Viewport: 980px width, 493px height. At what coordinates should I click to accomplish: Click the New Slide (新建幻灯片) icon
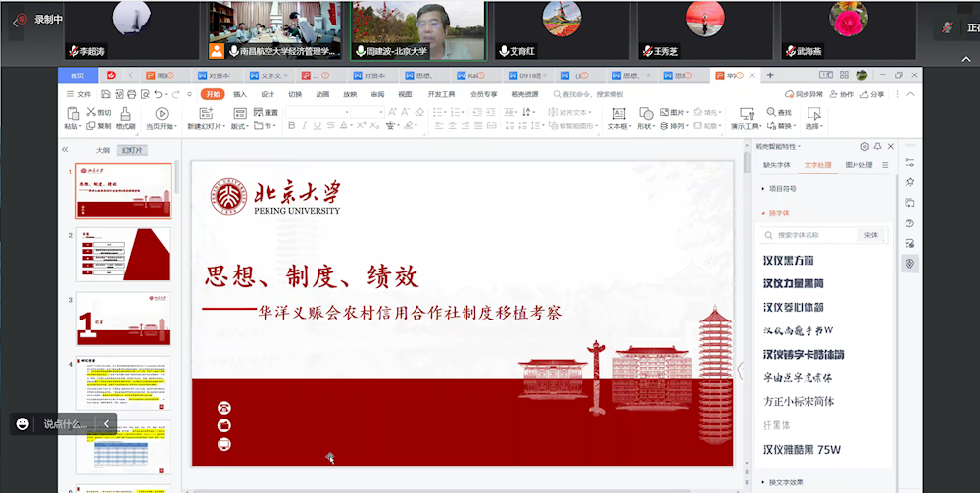(206, 113)
